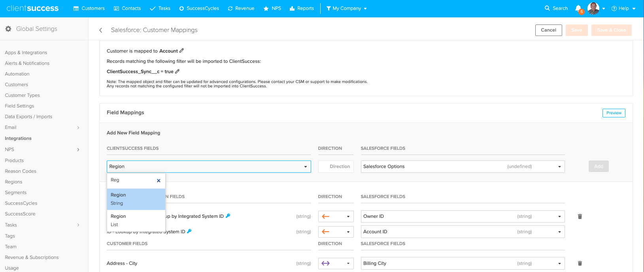
Task: Open Automation settings
Action: pos(17,74)
